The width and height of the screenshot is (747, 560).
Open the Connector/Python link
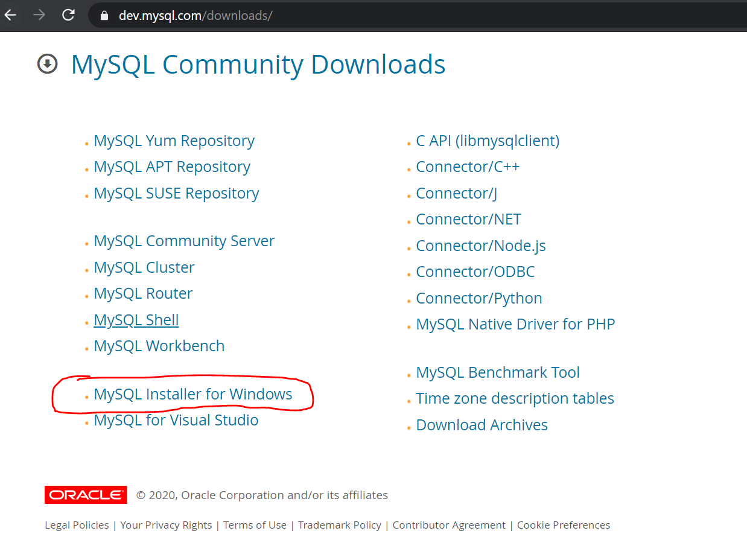(x=479, y=299)
